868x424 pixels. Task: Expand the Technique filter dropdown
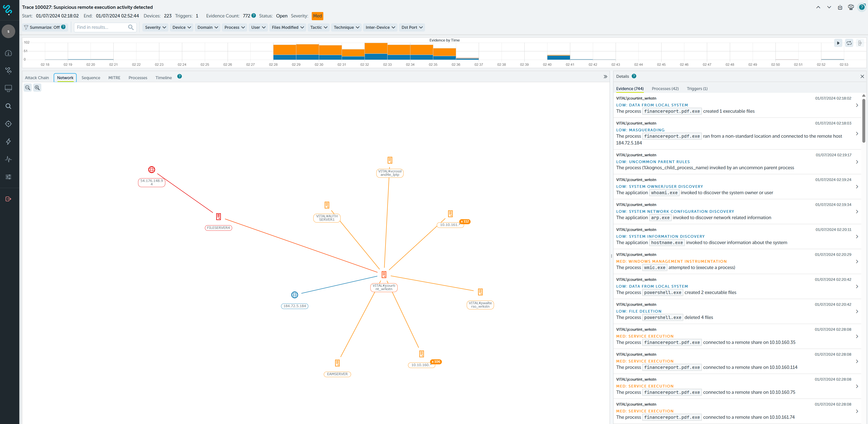click(346, 27)
